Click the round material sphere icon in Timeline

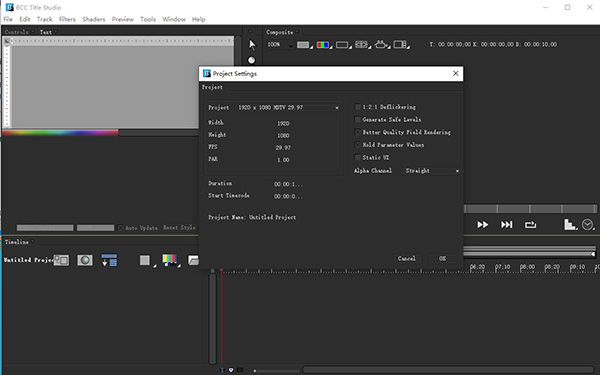(85, 260)
